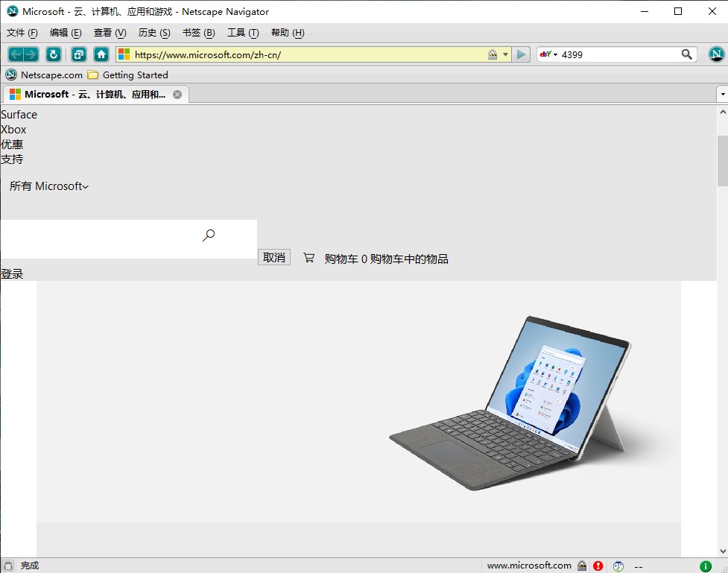
Task: Open the 编辑 (E) menu
Action: point(66,33)
